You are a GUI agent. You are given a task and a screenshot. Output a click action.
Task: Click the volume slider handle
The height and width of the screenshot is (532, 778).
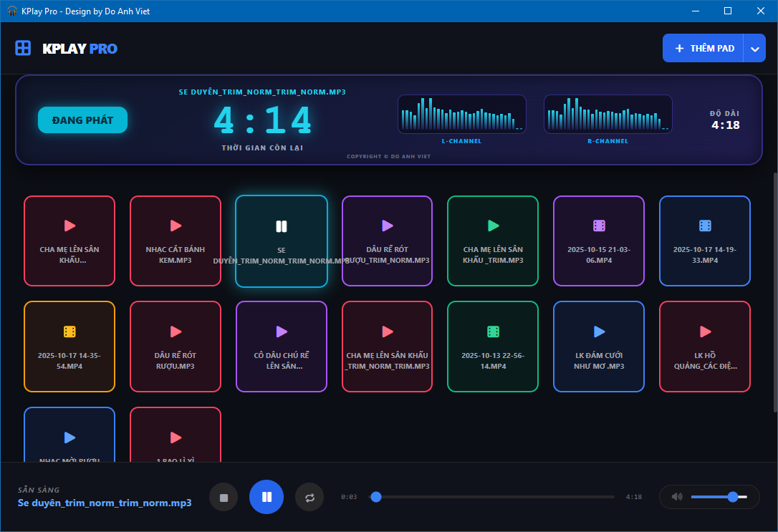pos(733,497)
